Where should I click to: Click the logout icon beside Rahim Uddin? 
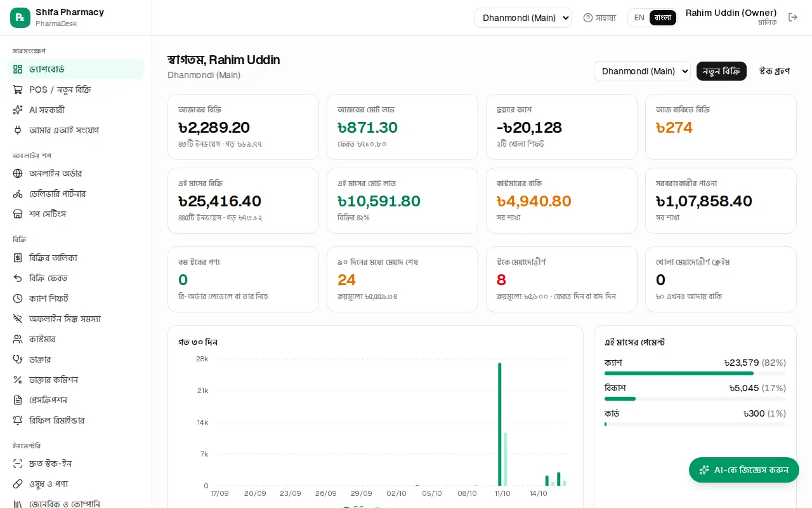click(x=793, y=17)
